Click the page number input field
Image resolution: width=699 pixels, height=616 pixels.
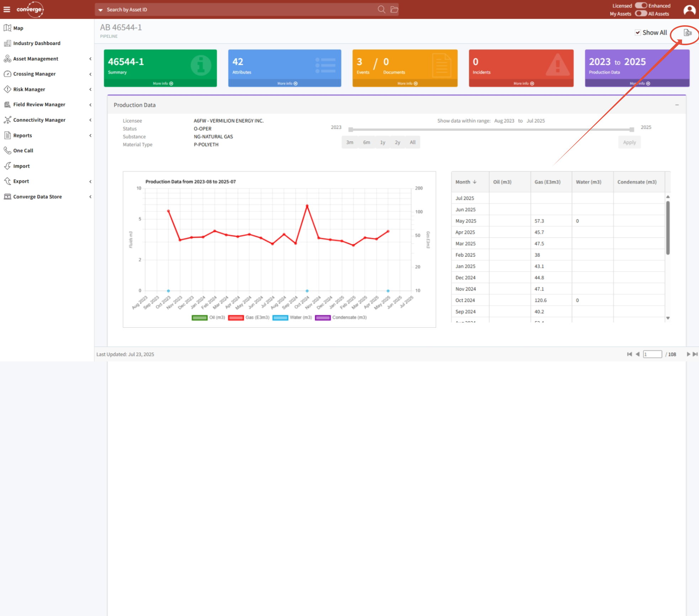tap(652, 354)
